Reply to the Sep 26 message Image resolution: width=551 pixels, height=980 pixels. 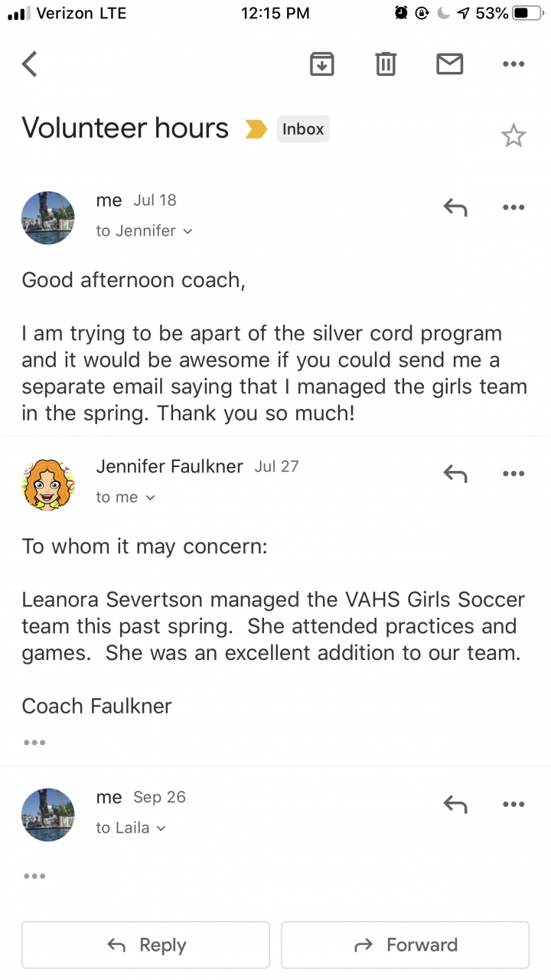455,804
